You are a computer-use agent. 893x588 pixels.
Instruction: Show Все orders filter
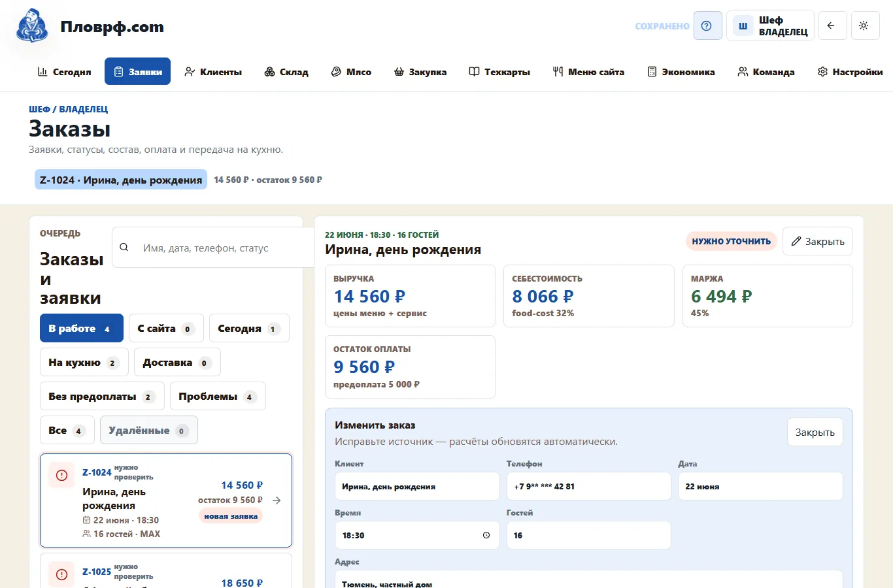click(x=67, y=431)
